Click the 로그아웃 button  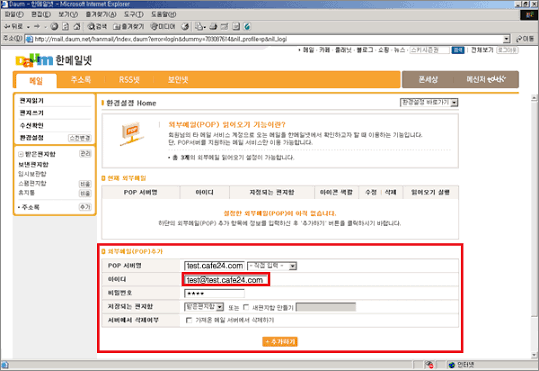[x=507, y=50]
